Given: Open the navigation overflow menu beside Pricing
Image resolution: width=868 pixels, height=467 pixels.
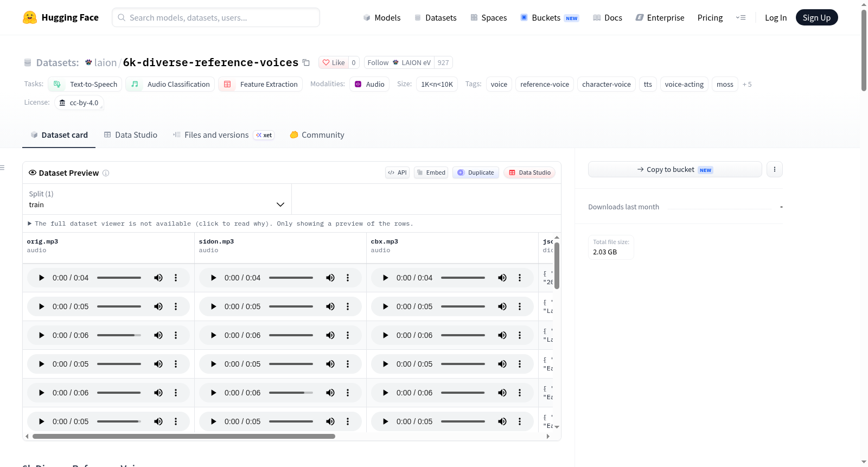Looking at the screenshot, I should (x=741, y=17).
